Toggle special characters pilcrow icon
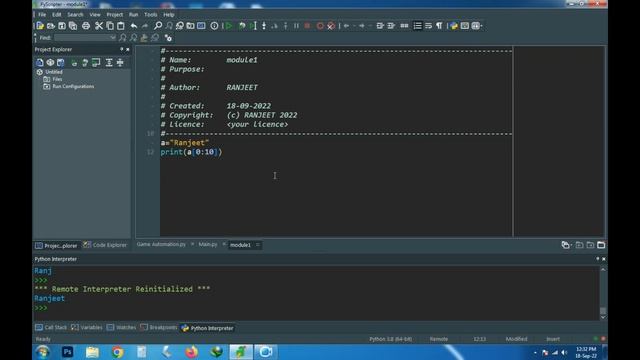The width and height of the screenshot is (640, 360). (x=439, y=26)
